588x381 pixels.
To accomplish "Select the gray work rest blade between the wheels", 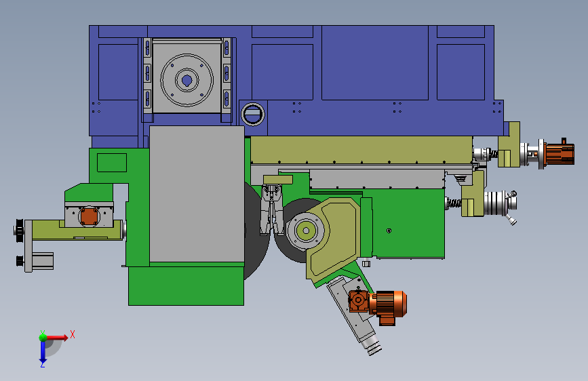I will pyautogui.click(x=271, y=209).
